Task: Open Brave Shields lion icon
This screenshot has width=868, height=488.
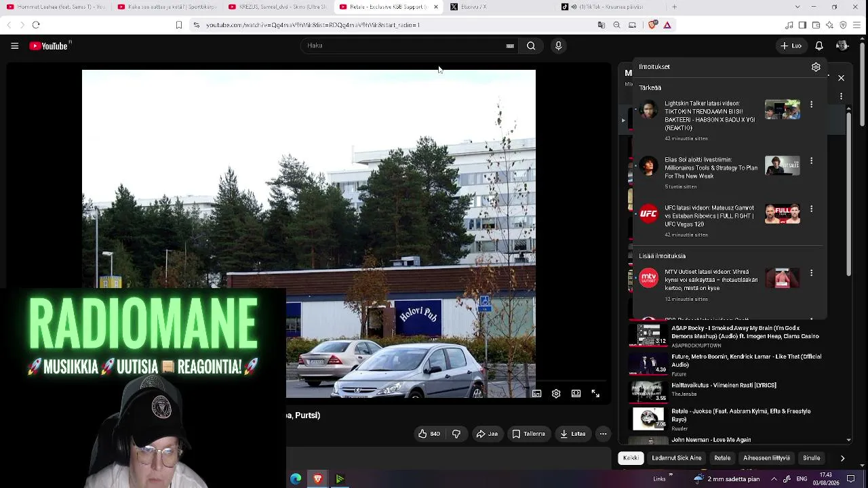Action: coord(652,25)
